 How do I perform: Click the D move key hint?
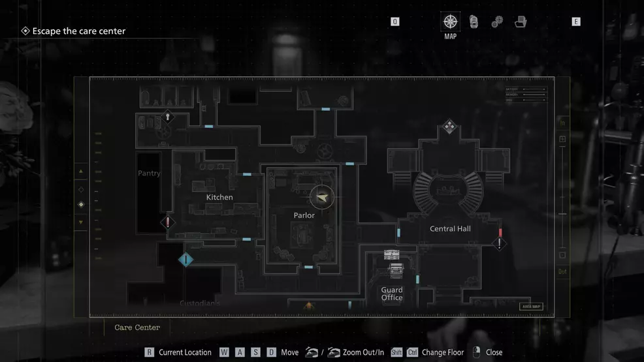click(271, 352)
